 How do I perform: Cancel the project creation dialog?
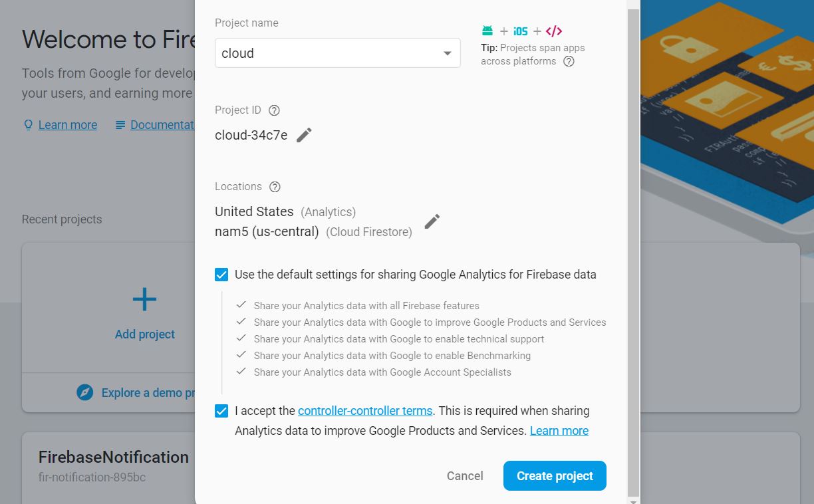pos(465,475)
